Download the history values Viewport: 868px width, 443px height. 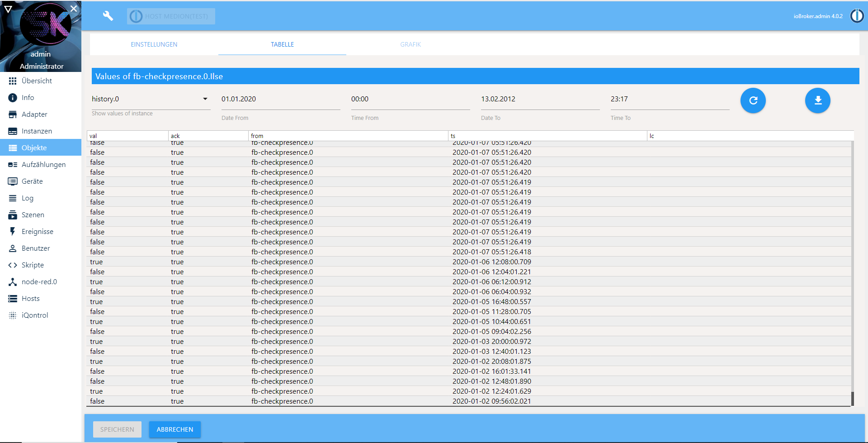pos(817,100)
